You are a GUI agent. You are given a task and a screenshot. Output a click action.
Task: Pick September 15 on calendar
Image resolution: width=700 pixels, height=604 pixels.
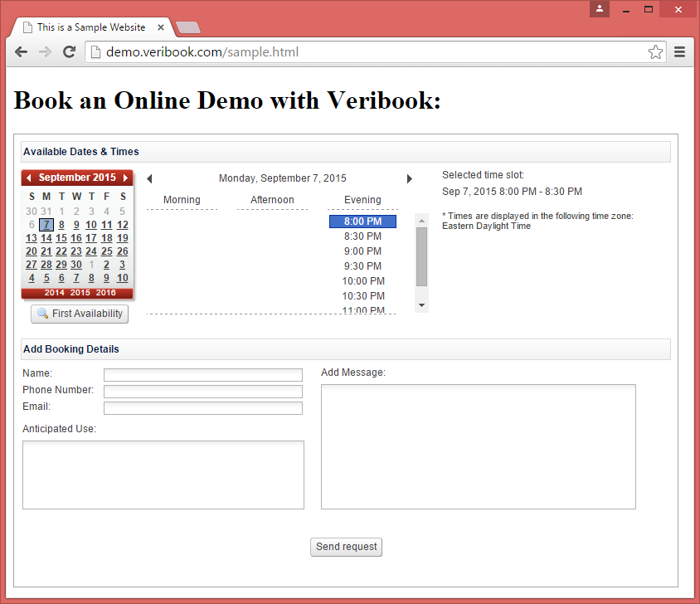pos(61,238)
